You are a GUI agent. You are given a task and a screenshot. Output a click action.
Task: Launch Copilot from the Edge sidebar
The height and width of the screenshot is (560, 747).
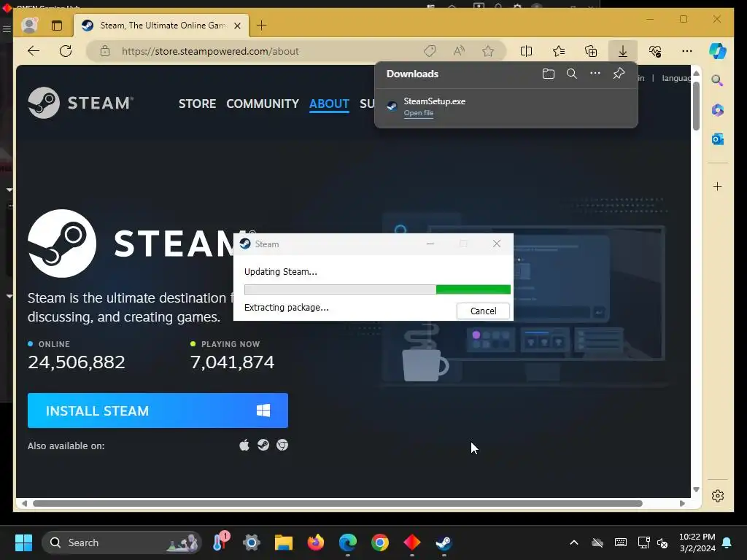(718, 51)
